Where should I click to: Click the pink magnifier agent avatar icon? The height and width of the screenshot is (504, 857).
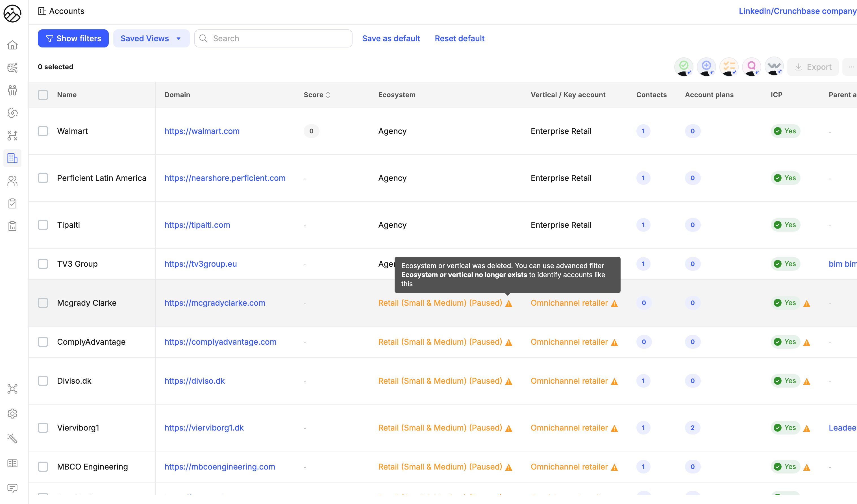(751, 67)
